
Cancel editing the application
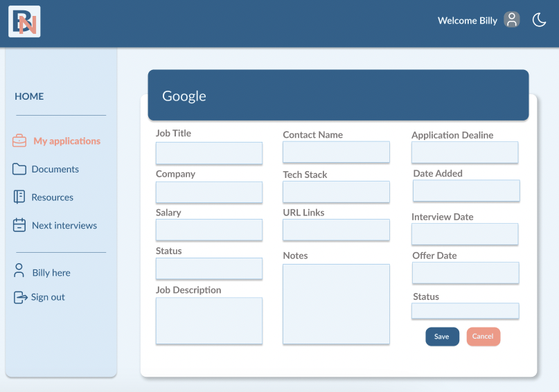coord(483,337)
